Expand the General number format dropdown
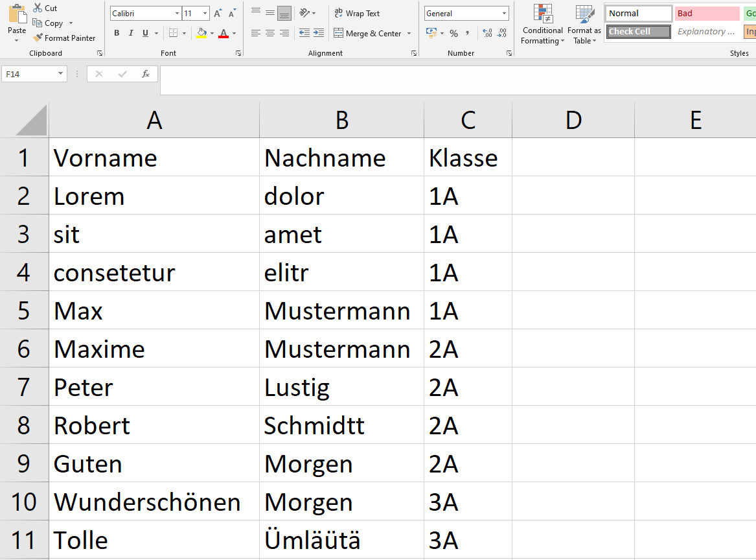Screen dimensions: 756x560 pos(504,14)
